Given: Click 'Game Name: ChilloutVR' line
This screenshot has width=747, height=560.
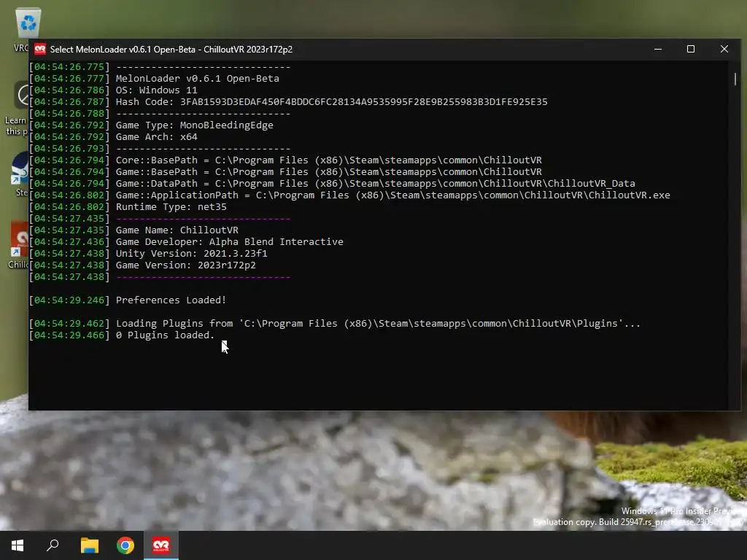Looking at the screenshot, I should pyautogui.click(x=177, y=230).
